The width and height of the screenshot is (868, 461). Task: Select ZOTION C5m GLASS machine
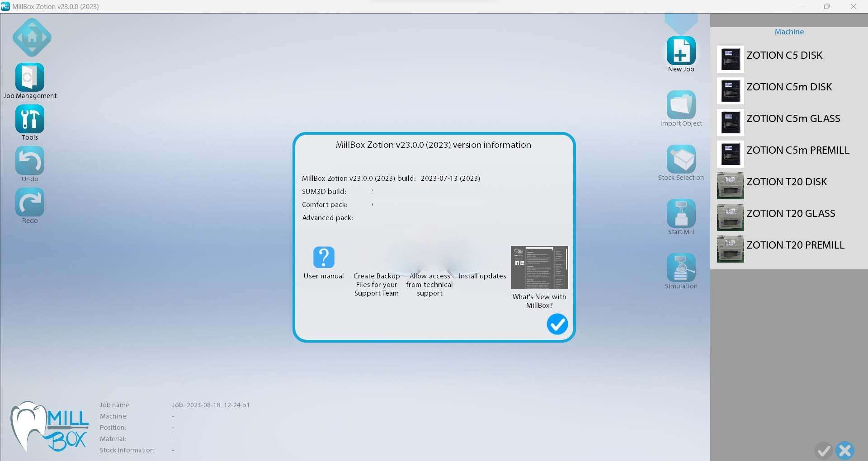[793, 119]
